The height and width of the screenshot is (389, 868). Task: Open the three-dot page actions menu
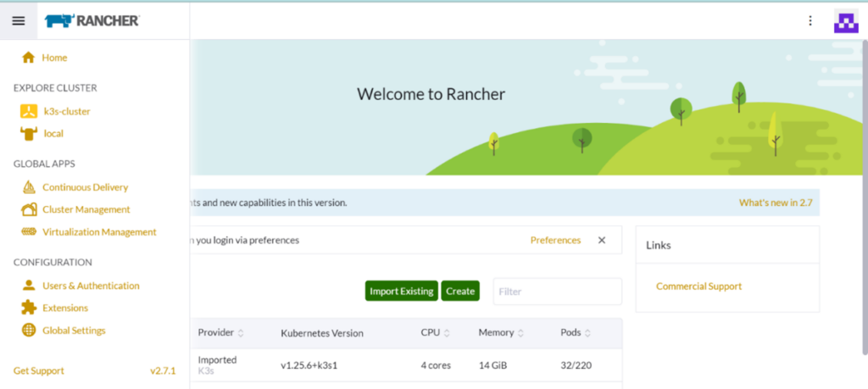coord(810,21)
